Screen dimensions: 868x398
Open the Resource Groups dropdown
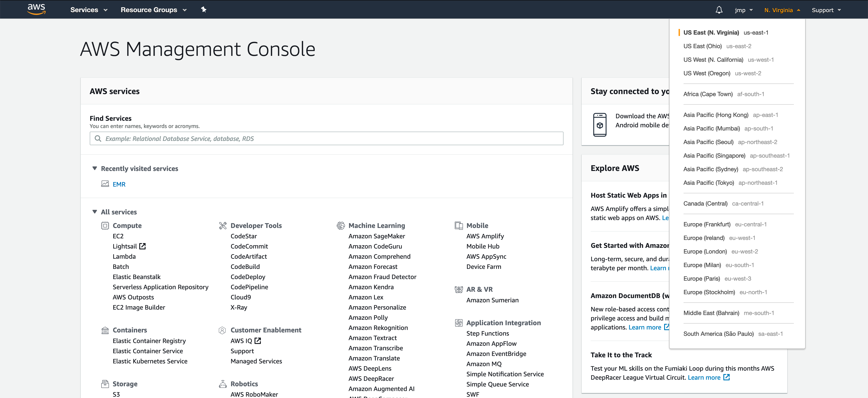click(153, 10)
